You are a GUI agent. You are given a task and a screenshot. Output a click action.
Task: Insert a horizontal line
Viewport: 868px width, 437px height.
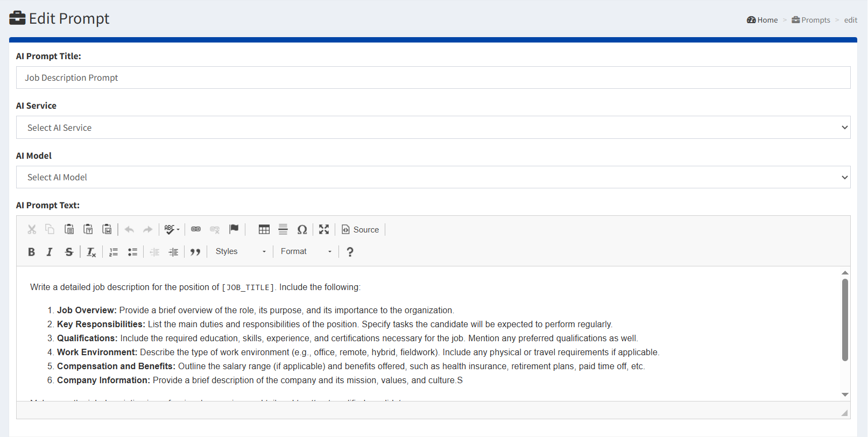(x=283, y=230)
